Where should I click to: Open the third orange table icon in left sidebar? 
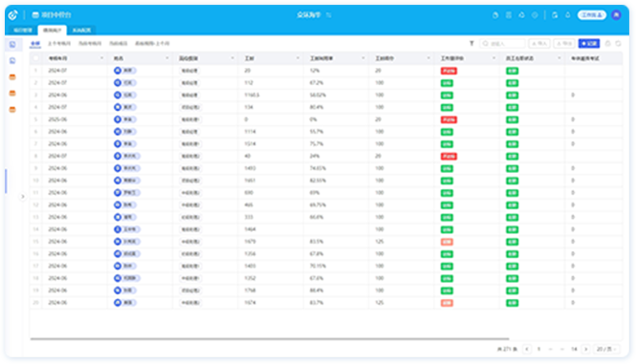click(x=12, y=110)
